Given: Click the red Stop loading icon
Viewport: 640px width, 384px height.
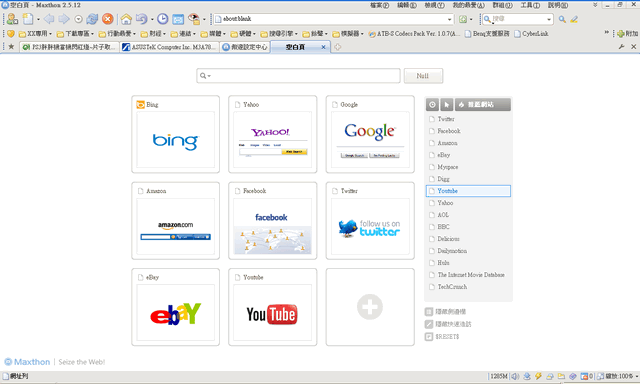Looking at the screenshot, I should [x=108, y=19].
